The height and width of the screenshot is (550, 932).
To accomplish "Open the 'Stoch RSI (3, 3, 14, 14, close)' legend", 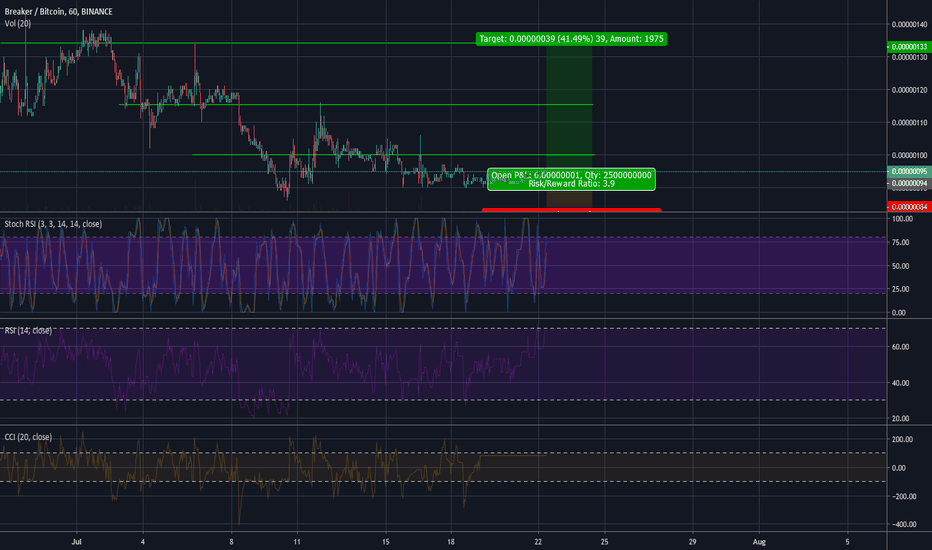I will [x=53, y=224].
